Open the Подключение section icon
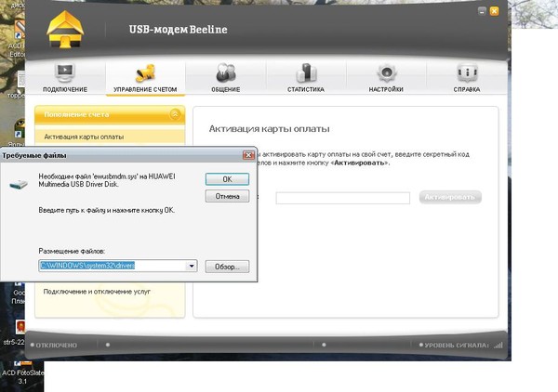This screenshot has width=558, height=392. [65, 73]
